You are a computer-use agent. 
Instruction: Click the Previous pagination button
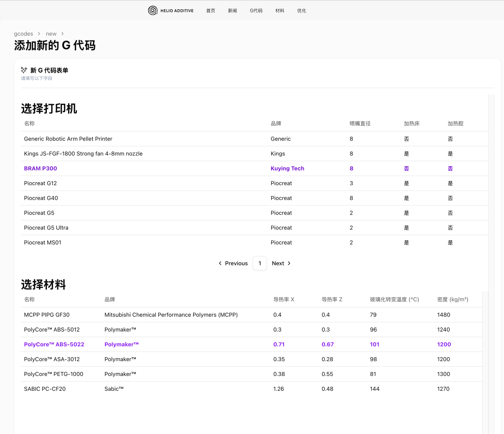[233, 263]
